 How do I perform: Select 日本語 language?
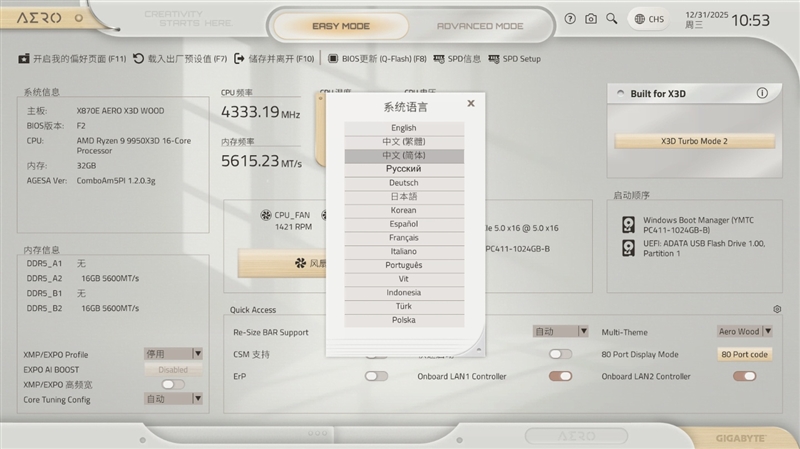click(x=404, y=196)
